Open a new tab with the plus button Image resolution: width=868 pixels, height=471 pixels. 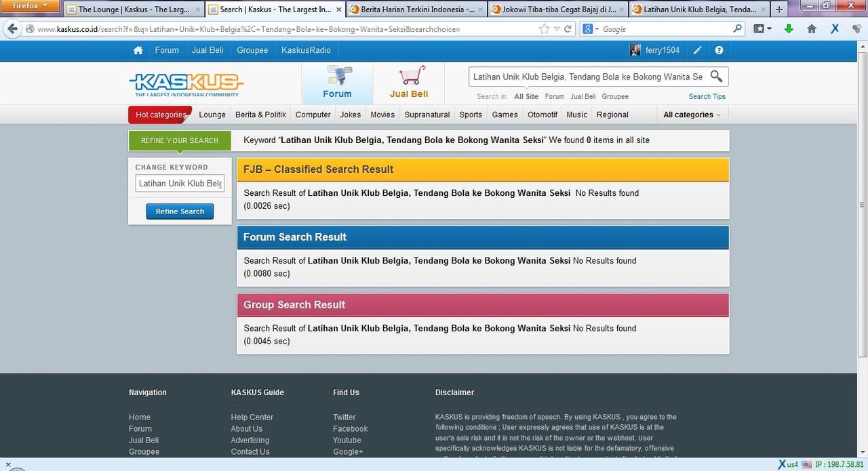tap(779, 9)
